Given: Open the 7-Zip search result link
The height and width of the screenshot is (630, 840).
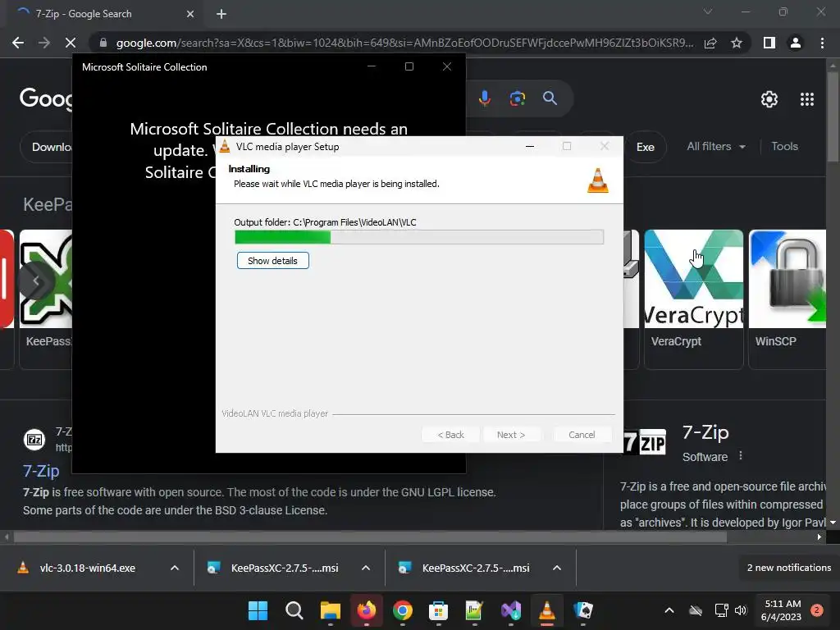Looking at the screenshot, I should point(41,471).
